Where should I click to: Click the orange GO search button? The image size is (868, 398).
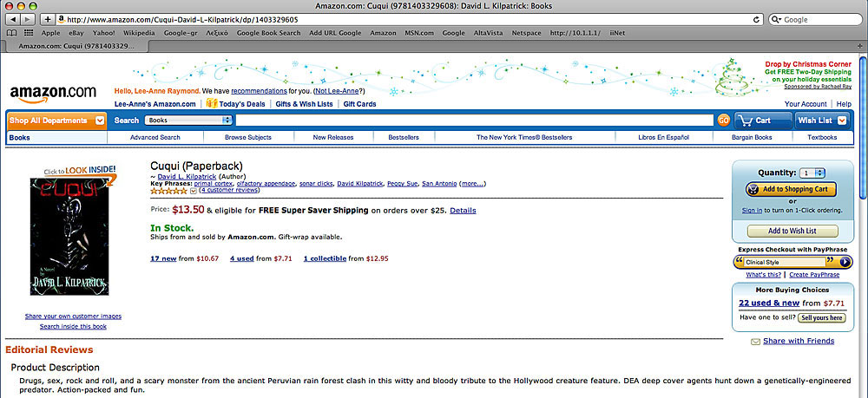(723, 120)
